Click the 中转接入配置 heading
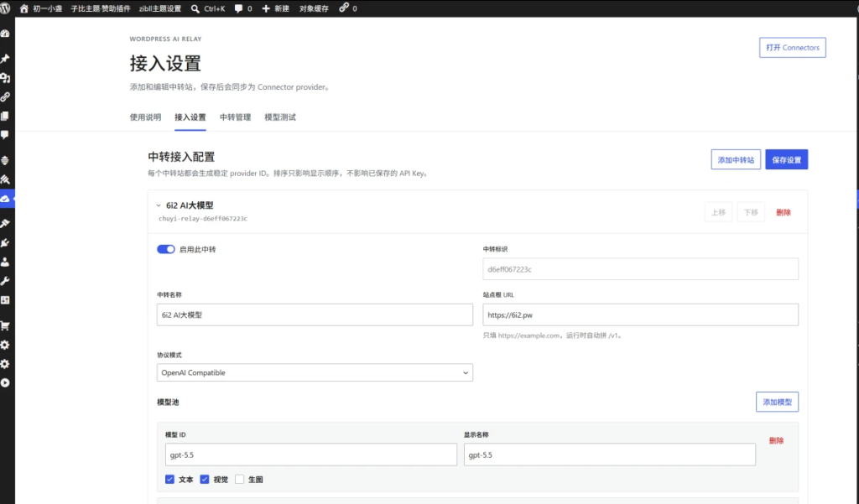Screen dimensions: 859x504 (181, 157)
